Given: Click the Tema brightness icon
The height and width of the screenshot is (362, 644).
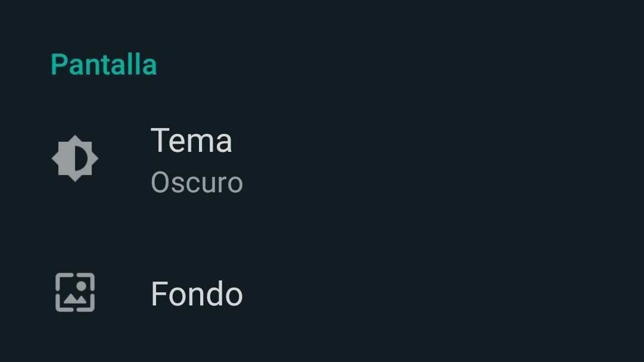Looking at the screenshot, I should [x=75, y=158].
